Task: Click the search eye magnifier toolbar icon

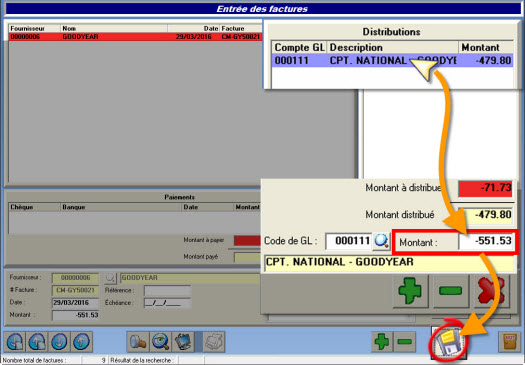Action: [161, 342]
